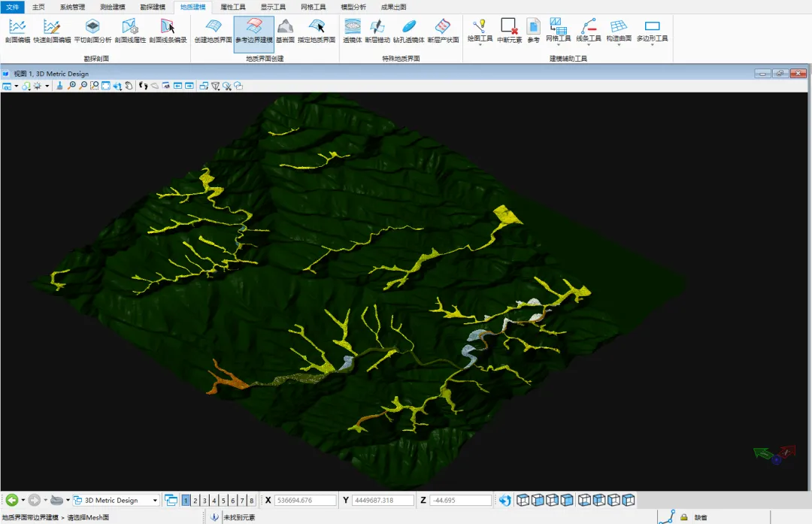Toggle view 2 button in view group
This screenshot has width=812, height=524.
(195, 501)
